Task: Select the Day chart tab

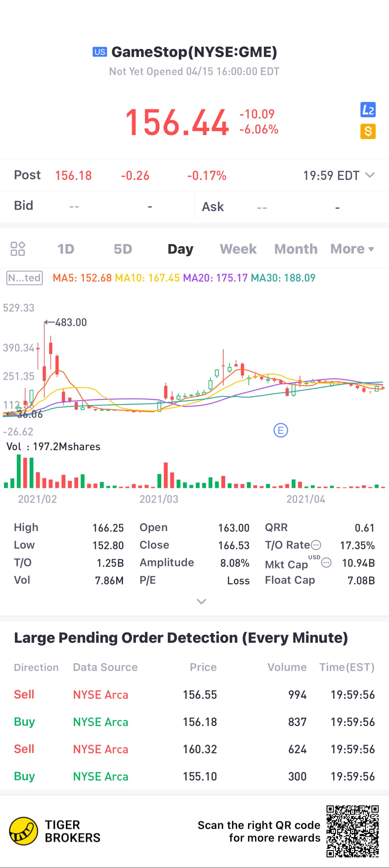Action: pyautogui.click(x=180, y=249)
